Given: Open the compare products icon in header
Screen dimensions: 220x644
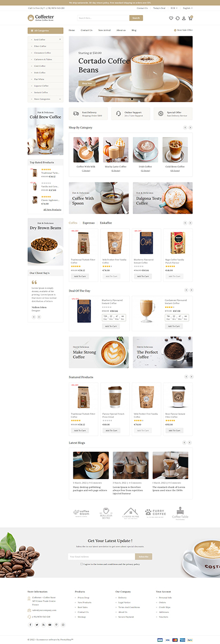Looking at the screenshot, I should click(x=177, y=18).
